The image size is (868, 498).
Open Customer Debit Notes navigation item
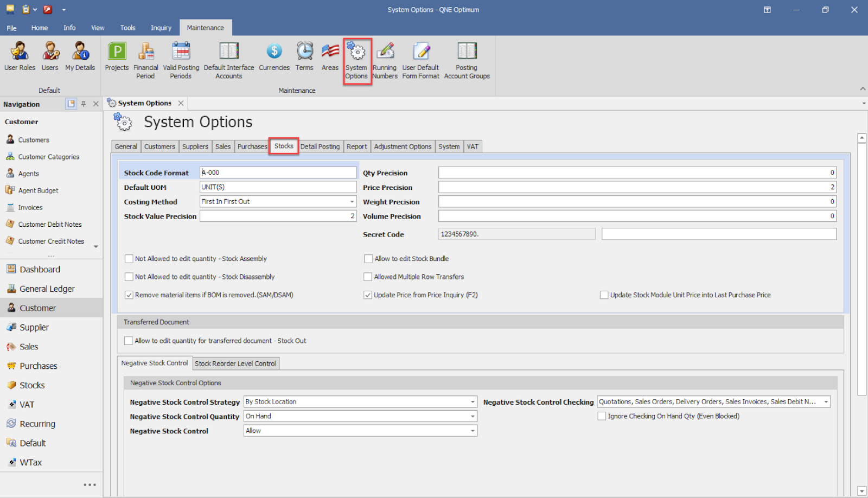coord(50,224)
